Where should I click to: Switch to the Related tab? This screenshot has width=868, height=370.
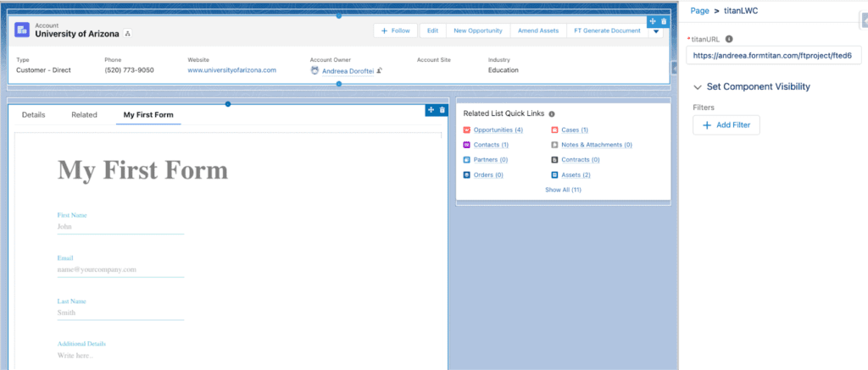[x=84, y=115]
